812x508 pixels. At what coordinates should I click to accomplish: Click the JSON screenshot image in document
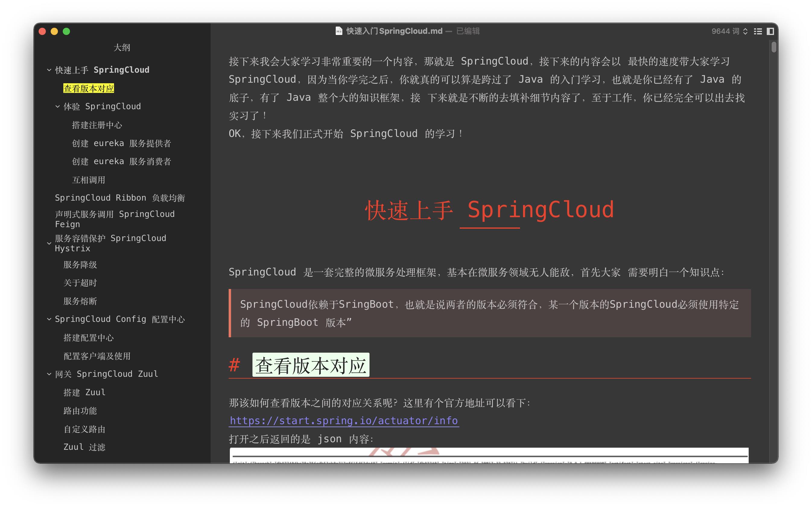pos(489,455)
